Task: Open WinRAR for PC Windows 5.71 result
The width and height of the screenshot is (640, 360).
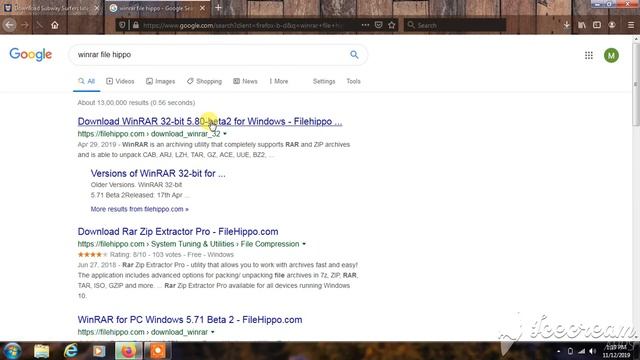Action: [190, 320]
